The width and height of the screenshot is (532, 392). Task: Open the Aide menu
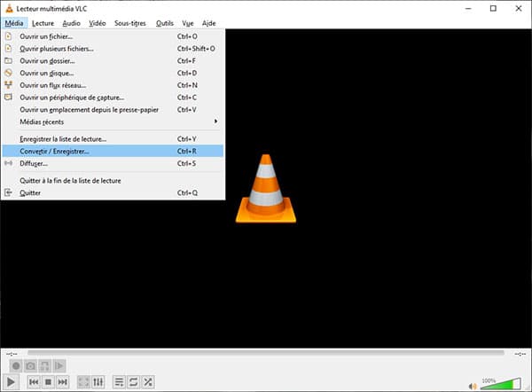(x=208, y=23)
